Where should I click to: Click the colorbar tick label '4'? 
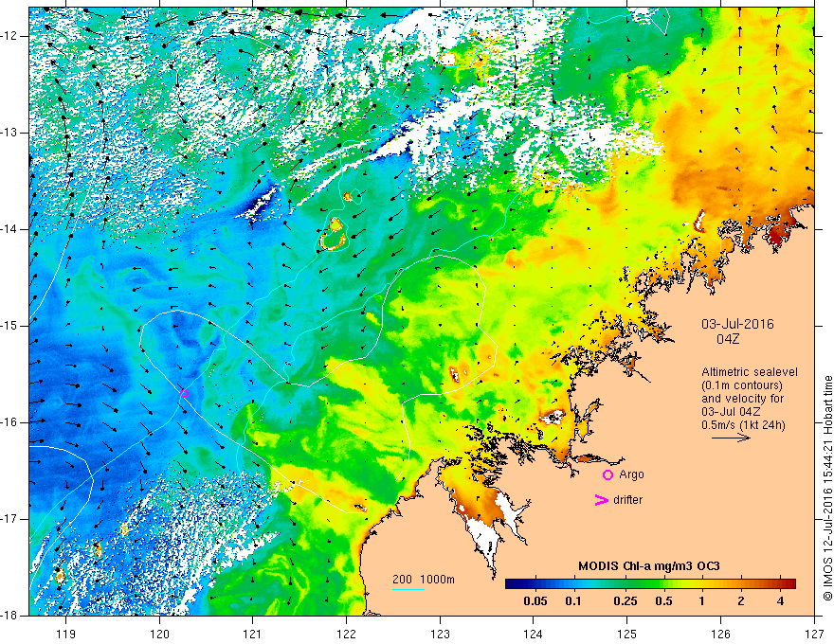point(780,601)
